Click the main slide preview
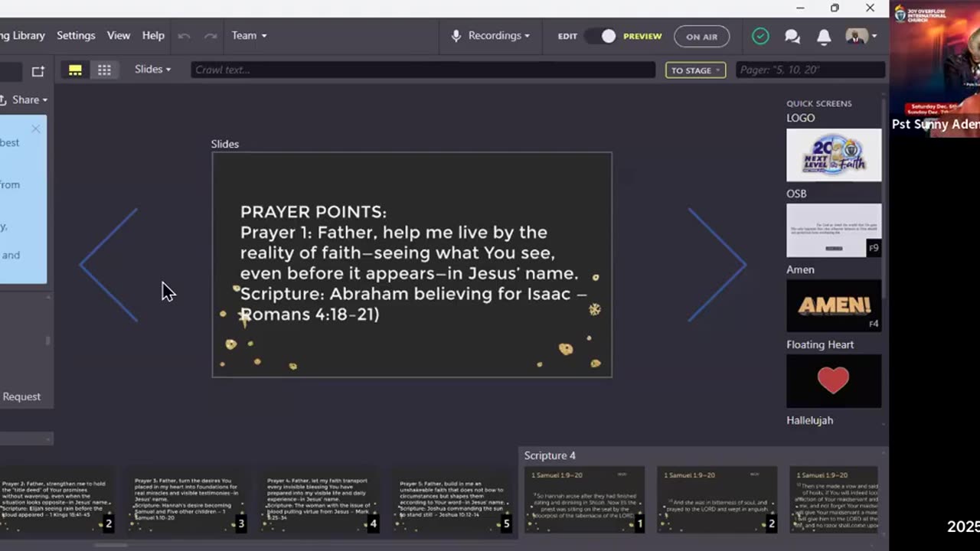This screenshot has width=980, height=551. [x=412, y=265]
